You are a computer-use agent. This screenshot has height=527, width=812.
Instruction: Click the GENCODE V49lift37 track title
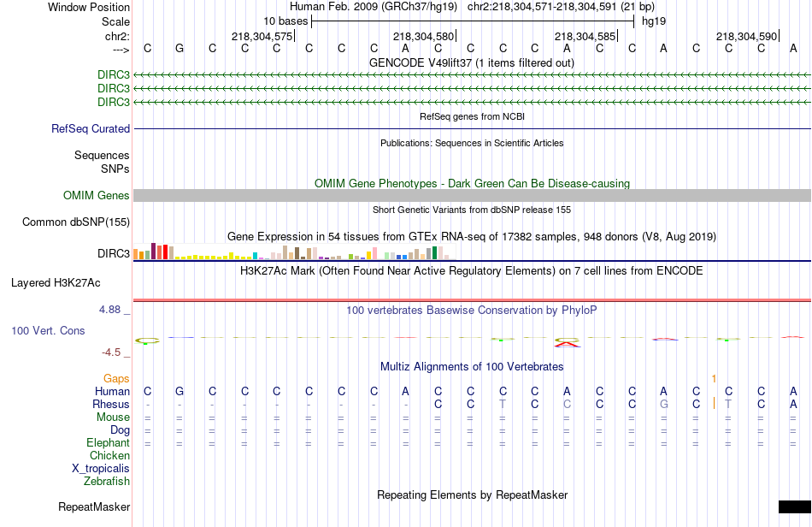[472, 62]
